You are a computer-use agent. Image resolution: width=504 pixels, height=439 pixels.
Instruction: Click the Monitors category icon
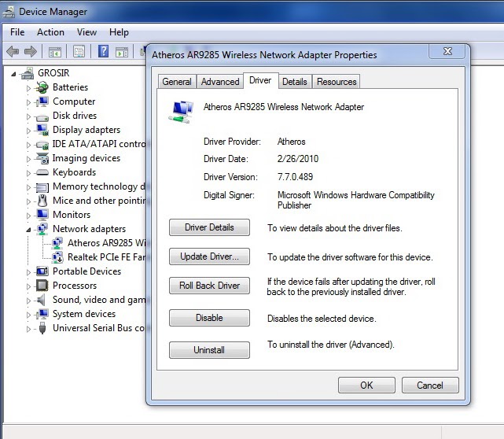pos(42,215)
